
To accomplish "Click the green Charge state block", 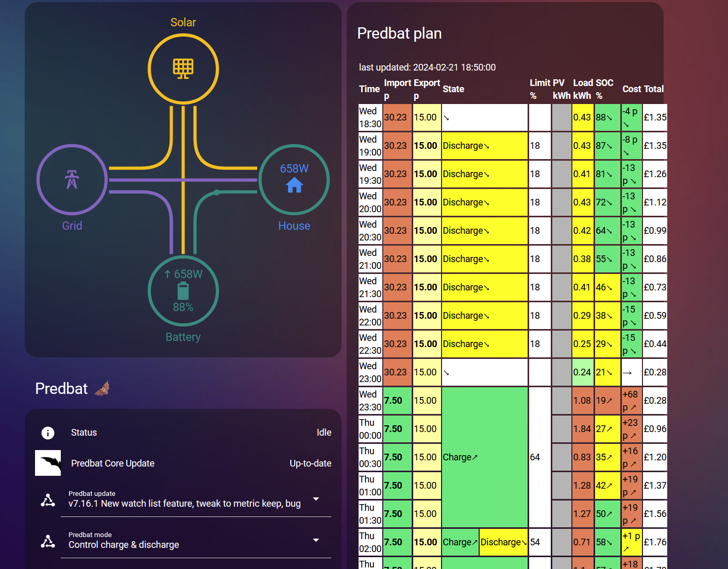I will (484, 457).
